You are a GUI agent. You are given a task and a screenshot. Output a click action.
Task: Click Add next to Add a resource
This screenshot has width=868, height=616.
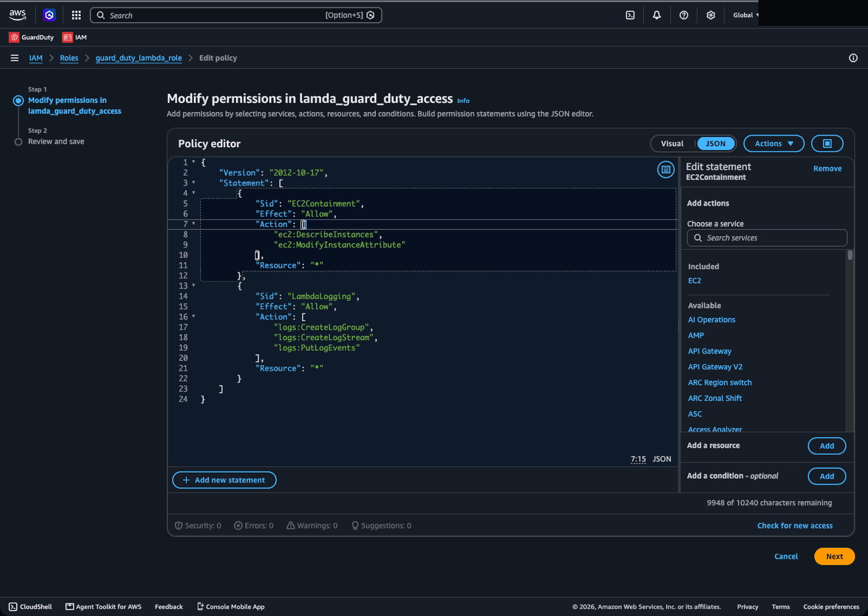coord(826,446)
